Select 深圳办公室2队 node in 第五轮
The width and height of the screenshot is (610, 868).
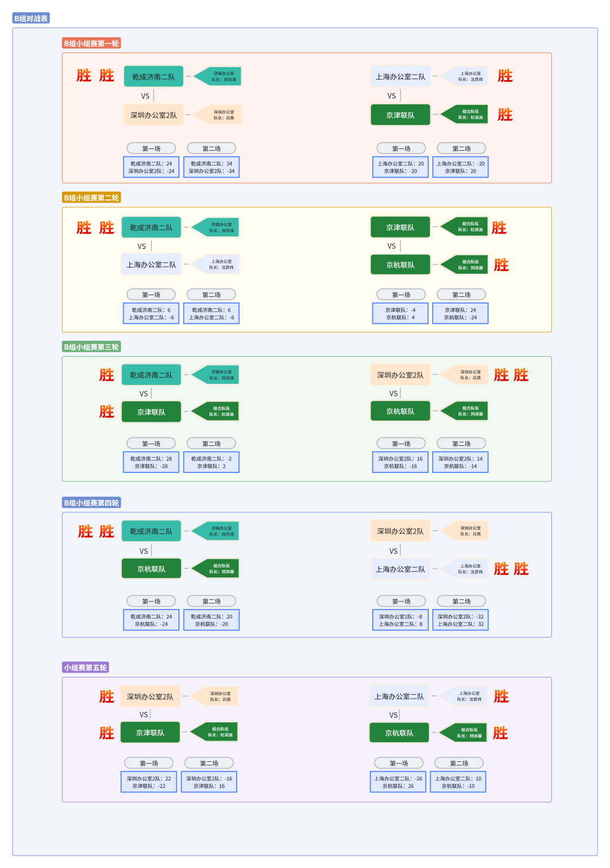point(150,697)
